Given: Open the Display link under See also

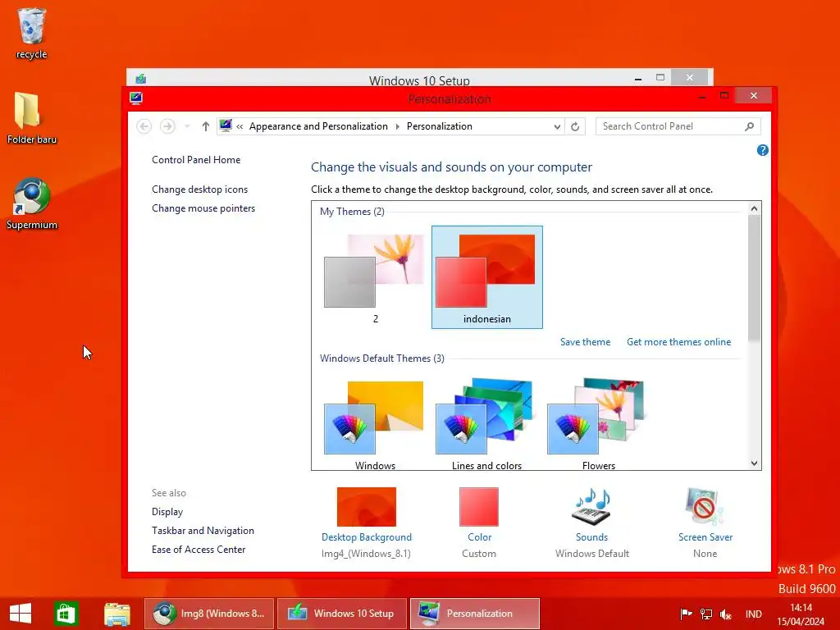Looking at the screenshot, I should tap(167, 512).
